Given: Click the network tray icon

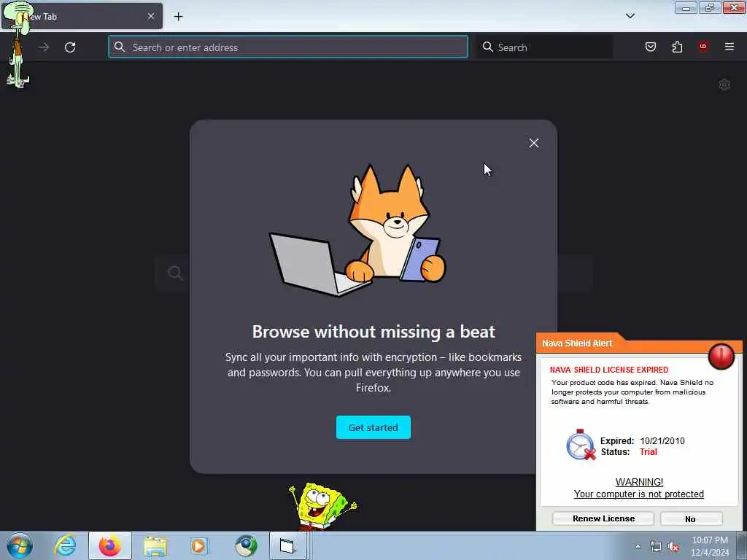Looking at the screenshot, I should pos(656,547).
